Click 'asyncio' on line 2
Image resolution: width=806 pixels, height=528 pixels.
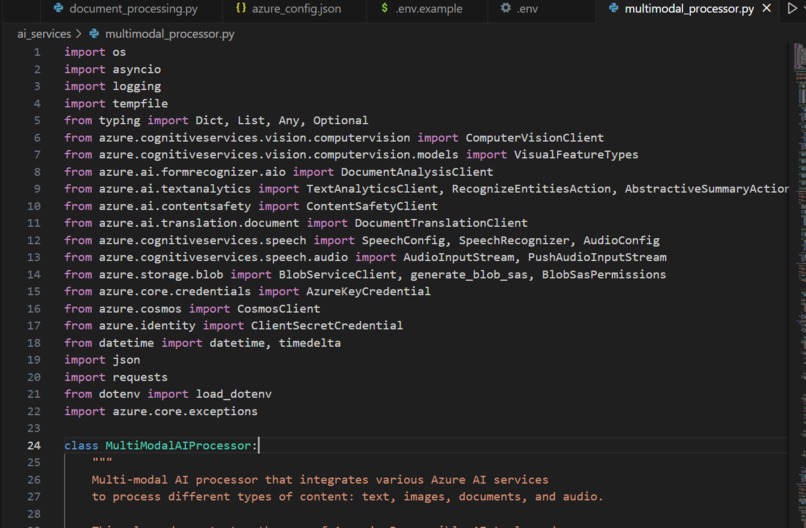point(137,69)
